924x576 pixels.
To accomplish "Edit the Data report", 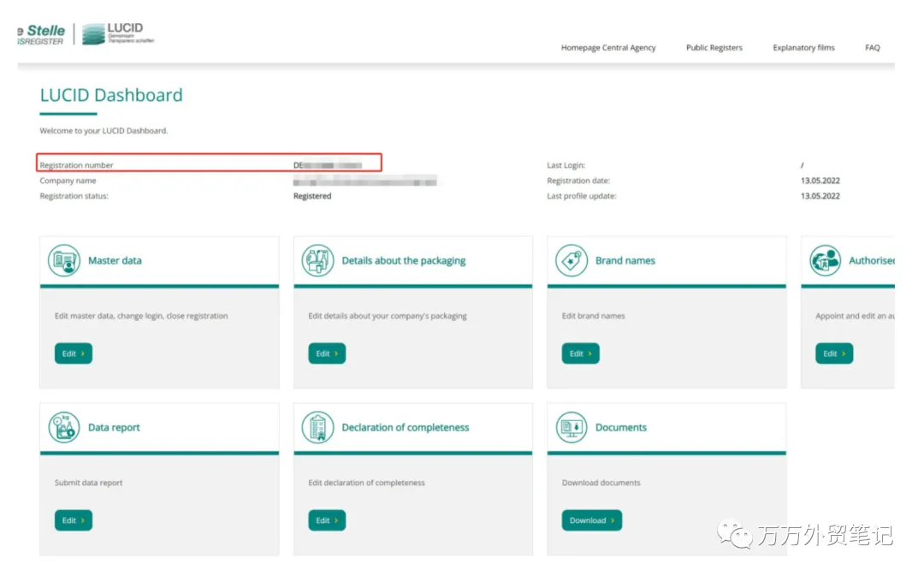I will [74, 520].
